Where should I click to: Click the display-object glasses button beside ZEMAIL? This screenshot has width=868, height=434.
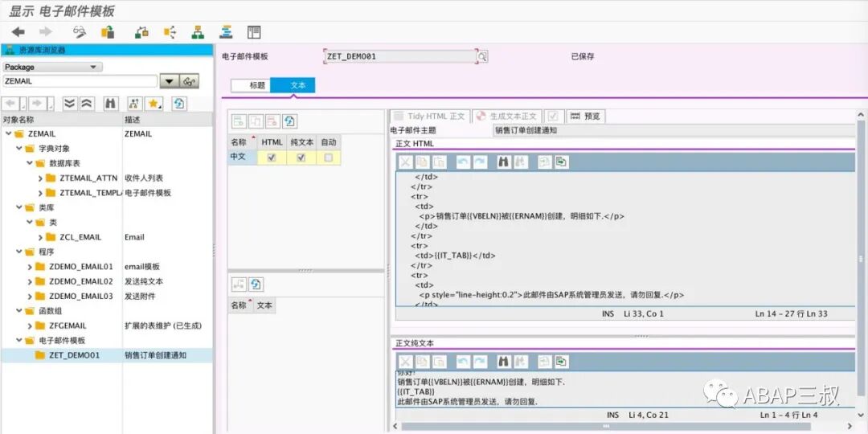coord(190,81)
